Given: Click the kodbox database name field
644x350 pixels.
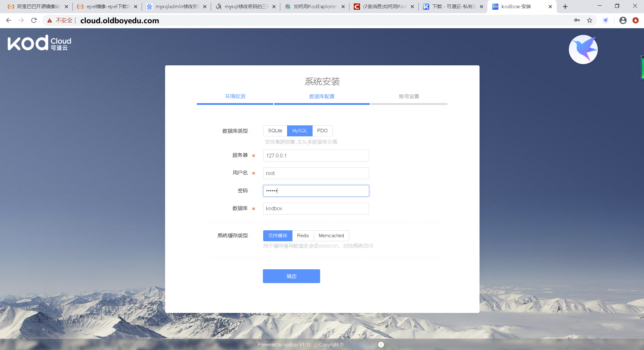Looking at the screenshot, I should [316, 209].
